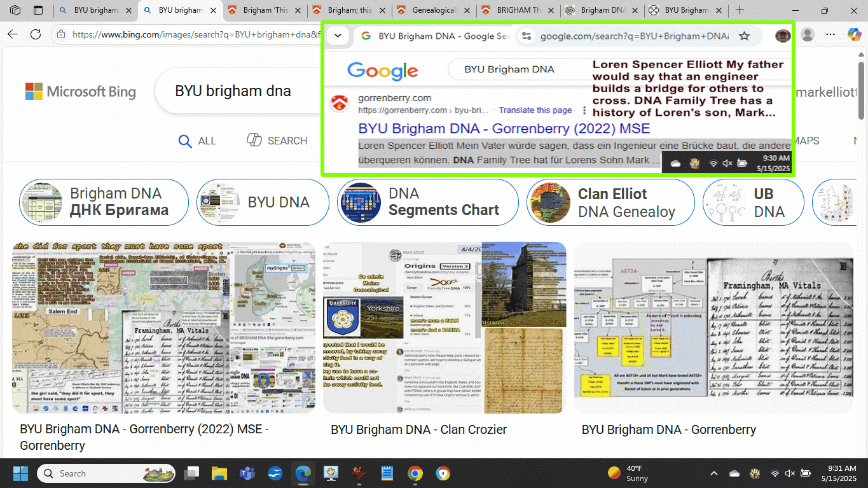
Task: Click the taskbar battery status icon
Action: click(806, 473)
